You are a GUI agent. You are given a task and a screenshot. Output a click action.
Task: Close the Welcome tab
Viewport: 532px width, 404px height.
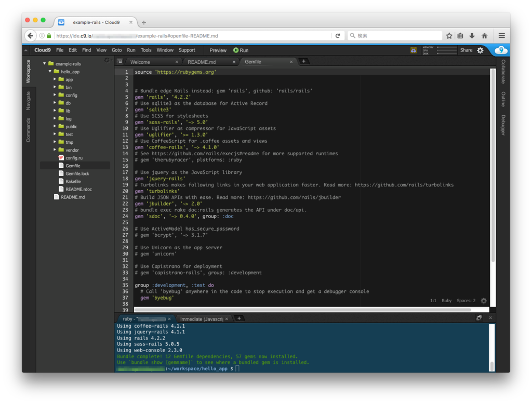tap(177, 62)
